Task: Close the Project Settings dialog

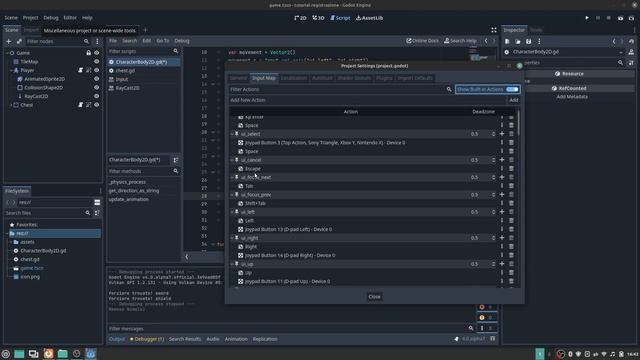Action: click(374, 297)
